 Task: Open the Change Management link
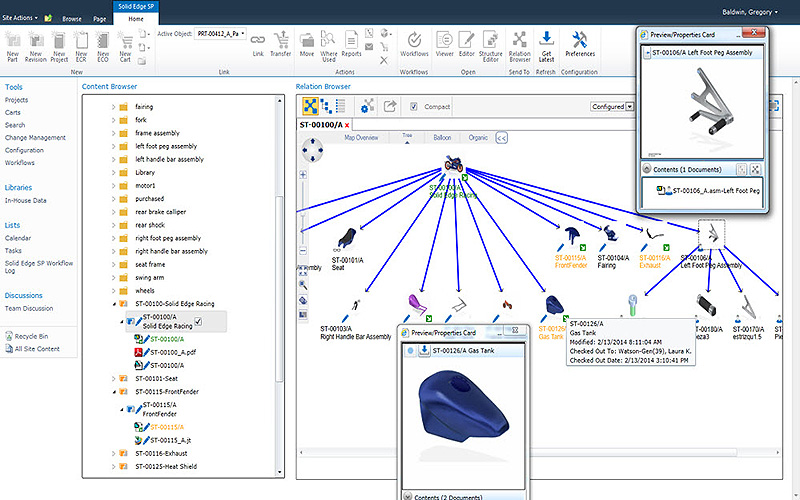coord(35,138)
